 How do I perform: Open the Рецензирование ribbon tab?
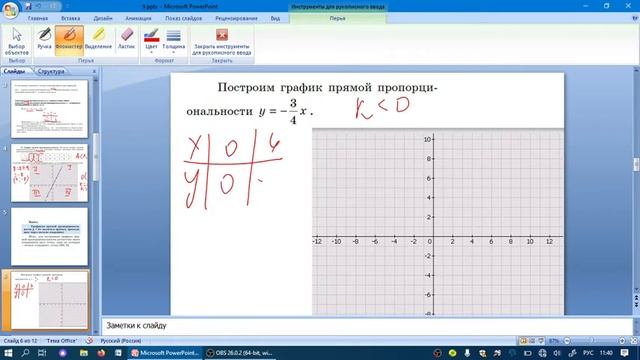pyautogui.click(x=236, y=18)
